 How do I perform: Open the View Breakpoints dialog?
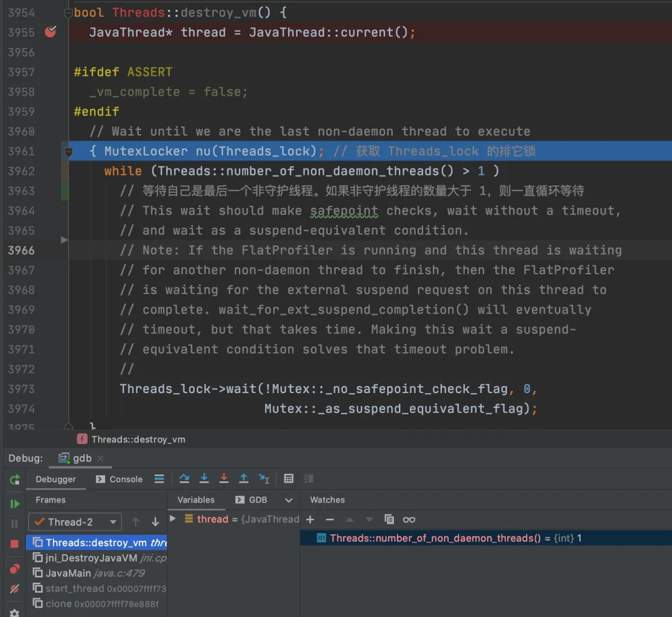coord(14,568)
